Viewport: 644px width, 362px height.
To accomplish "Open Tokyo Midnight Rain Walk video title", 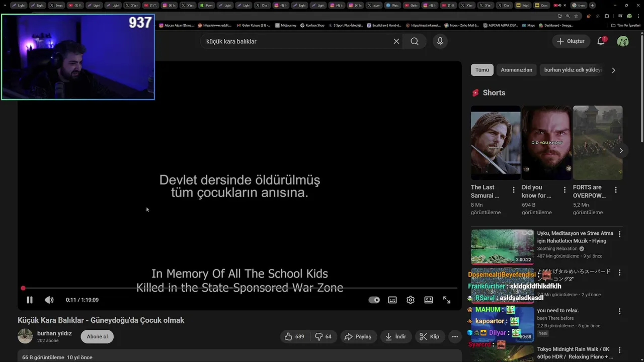I will click(575, 353).
